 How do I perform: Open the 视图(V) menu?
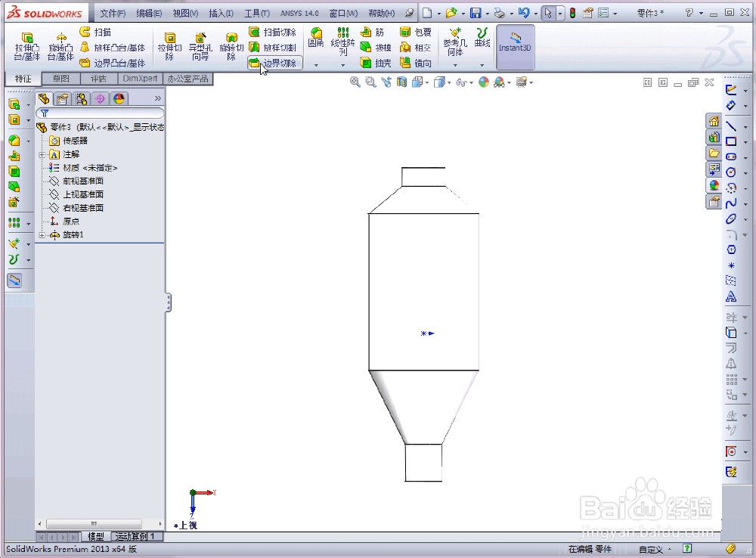[x=186, y=13]
